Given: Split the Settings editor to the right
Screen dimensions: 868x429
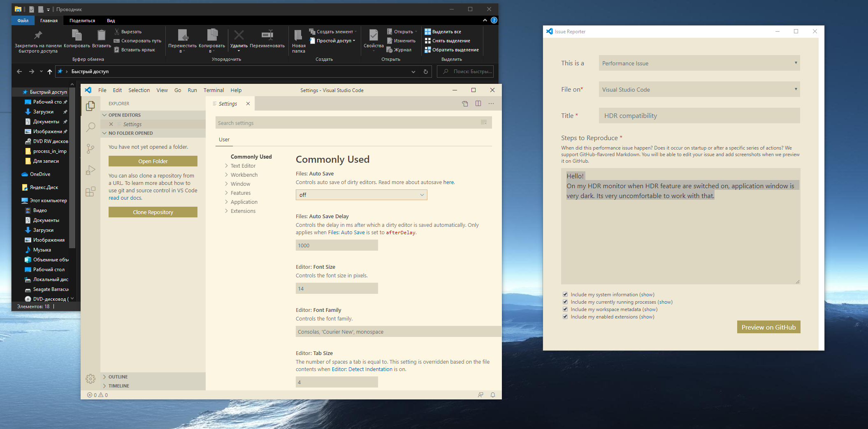Looking at the screenshot, I should 478,104.
